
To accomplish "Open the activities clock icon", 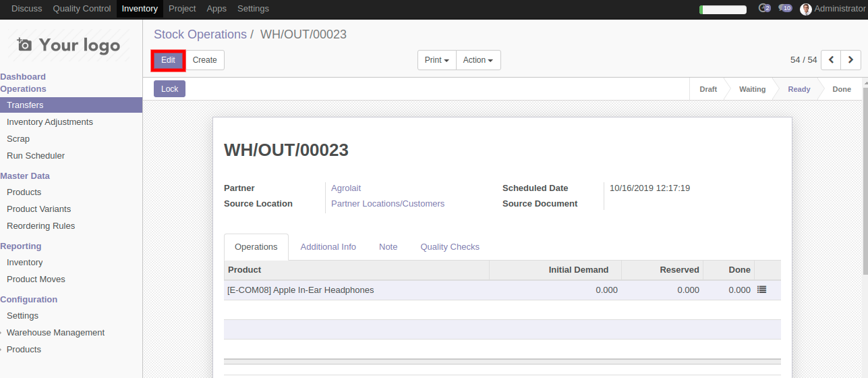I will (x=763, y=9).
